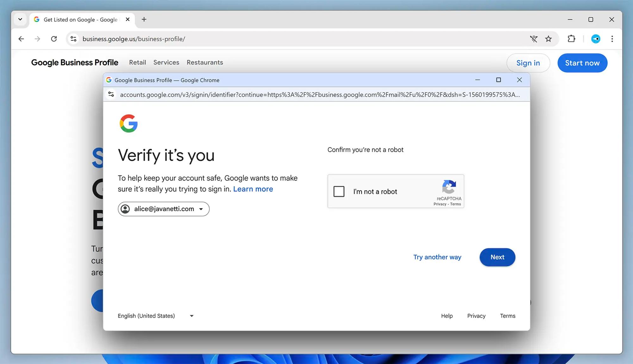Image resolution: width=633 pixels, height=364 pixels.
Task: Check the I'm not a robot checkbox
Action: click(339, 191)
